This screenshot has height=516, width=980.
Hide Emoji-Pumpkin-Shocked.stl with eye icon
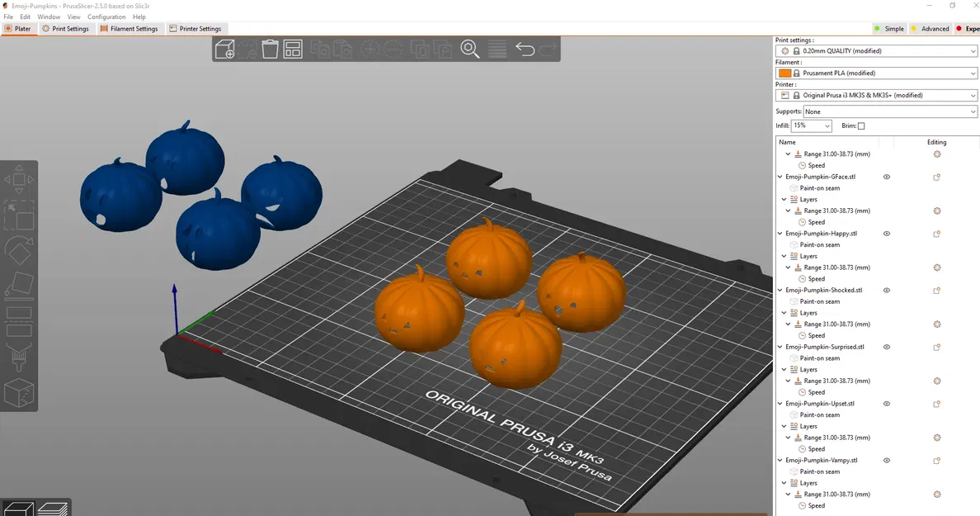(886, 291)
